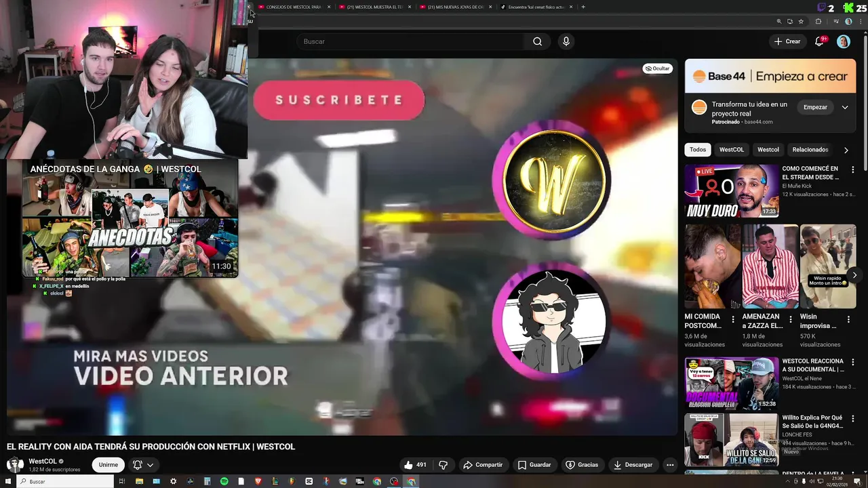Switch to the MIS NUEVAS JOYAS browser tab
This screenshot has height=488, width=868.
[x=455, y=7]
